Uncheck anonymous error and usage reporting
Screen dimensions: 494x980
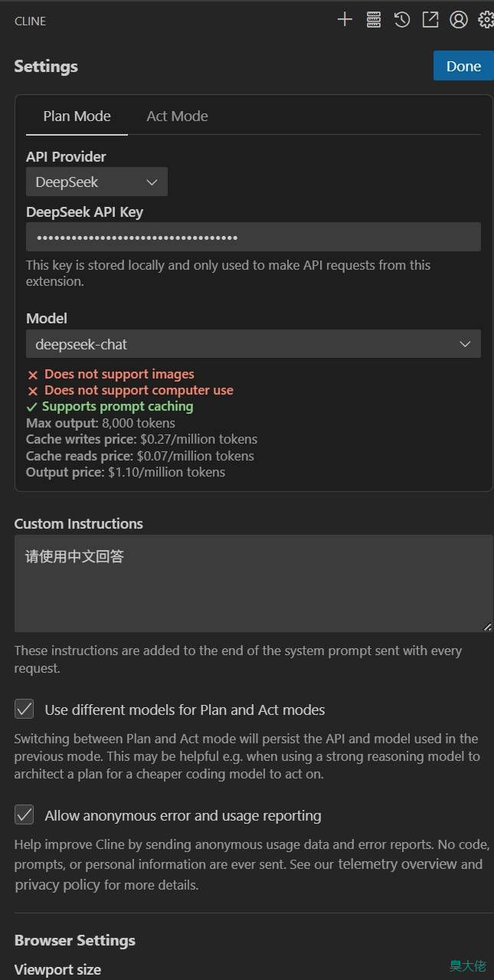pos(25,815)
